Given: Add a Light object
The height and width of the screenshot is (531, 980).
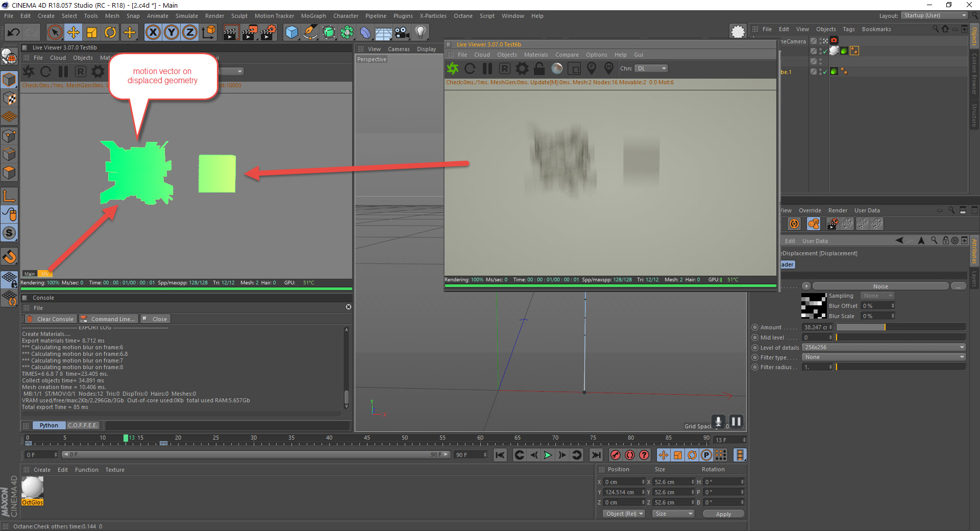Looking at the screenshot, I should 421,33.
